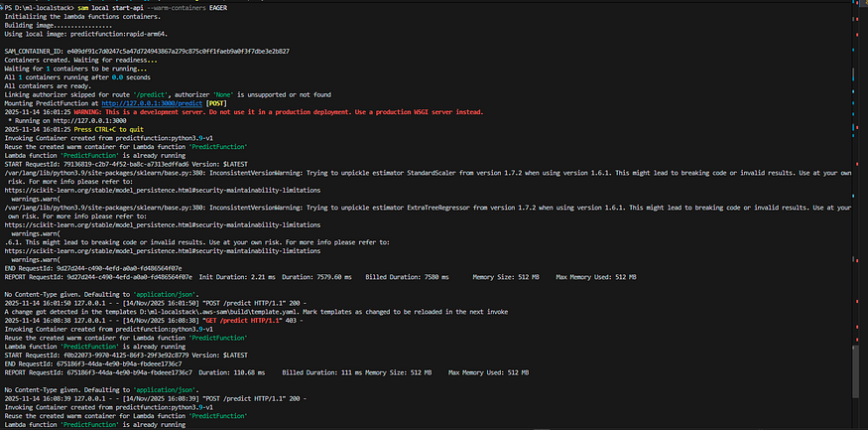The image size is (868, 430).
Task: Click END RequestId 675186f3 line
Action: tap(93, 363)
